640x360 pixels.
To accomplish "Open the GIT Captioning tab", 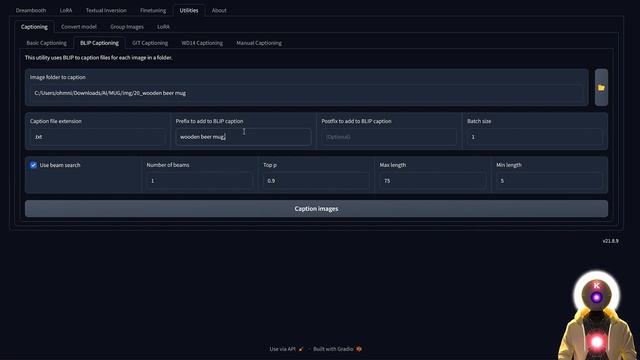I will 150,43.
